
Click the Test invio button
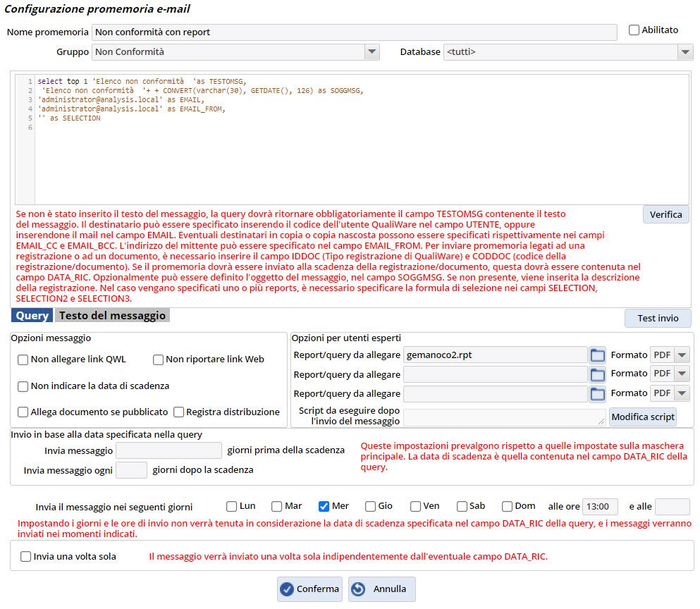point(657,319)
